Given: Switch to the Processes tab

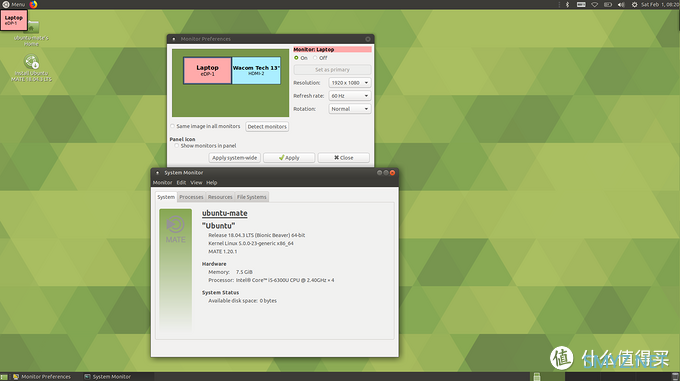Looking at the screenshot, I should (191, 197).
